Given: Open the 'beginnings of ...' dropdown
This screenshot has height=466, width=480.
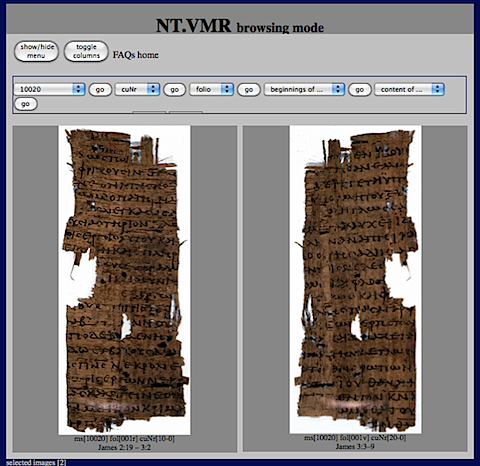Looking at the screenshot, I should pyautogui.click(x=304, y=89).
